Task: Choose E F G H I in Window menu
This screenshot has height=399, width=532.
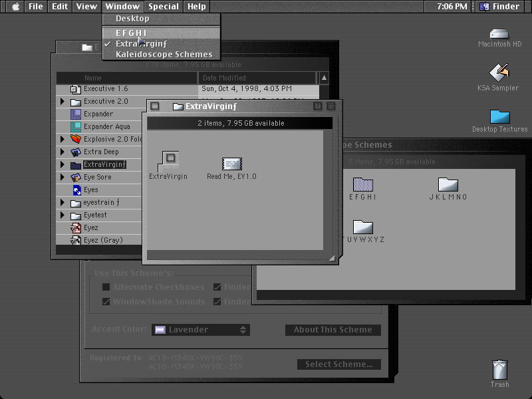Action: pos(162,33)
